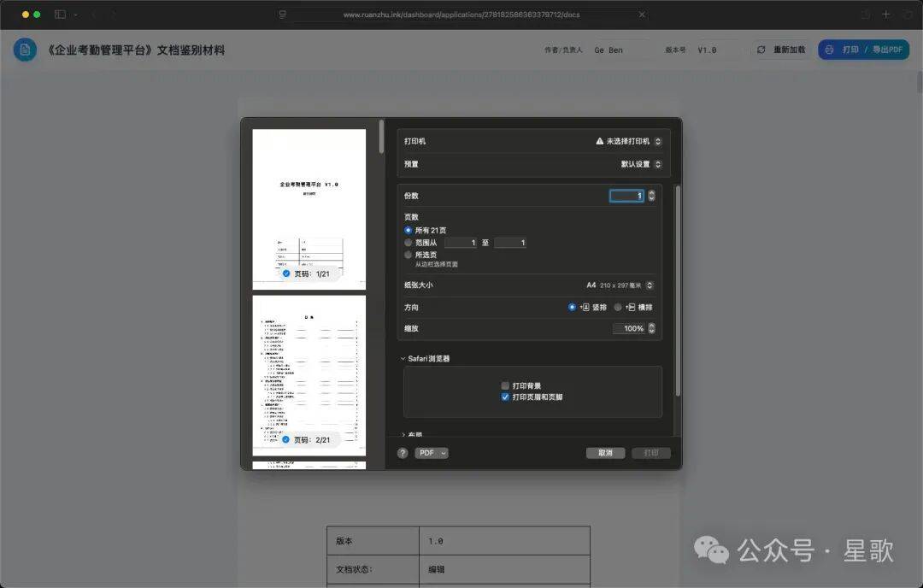Click the 缩放 scale percentage field
The width and height of the screenshot is (923, 588).
click(629, 328)
